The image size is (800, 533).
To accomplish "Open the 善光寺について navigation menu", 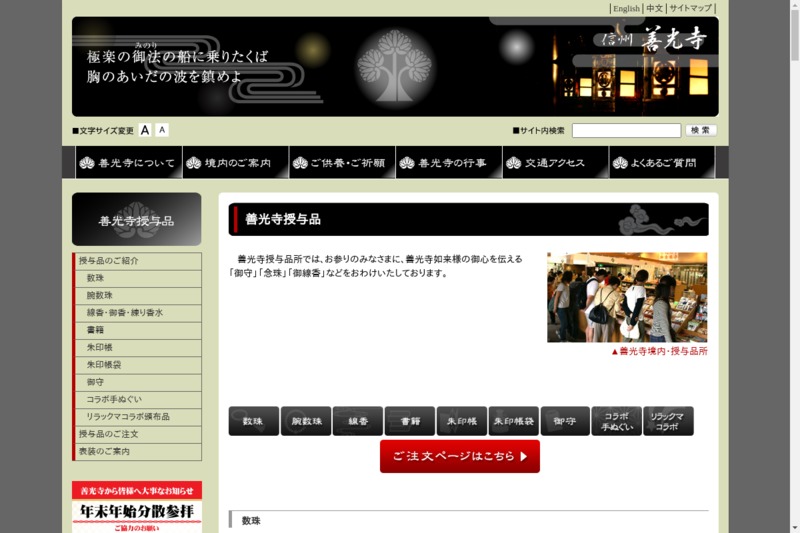I will (x=129, y=163).
